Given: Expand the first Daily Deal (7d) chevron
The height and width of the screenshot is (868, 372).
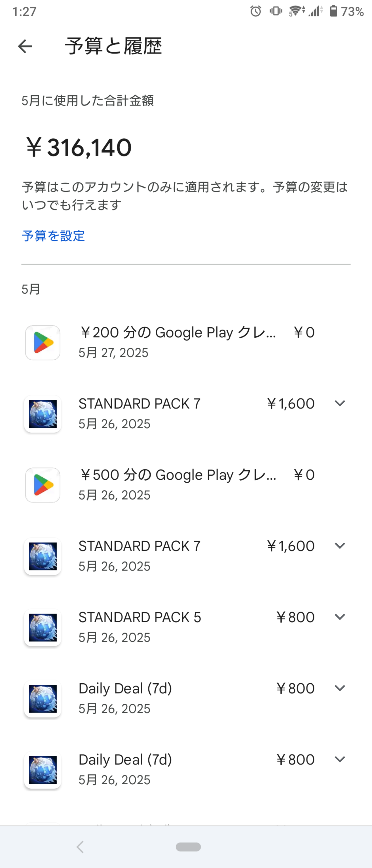Looking at the screenshot, I should (340, 688).
